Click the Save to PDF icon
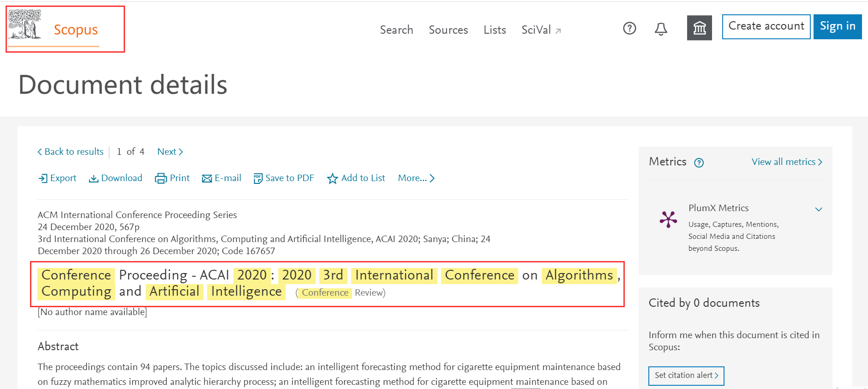 [x=258, y=178]
